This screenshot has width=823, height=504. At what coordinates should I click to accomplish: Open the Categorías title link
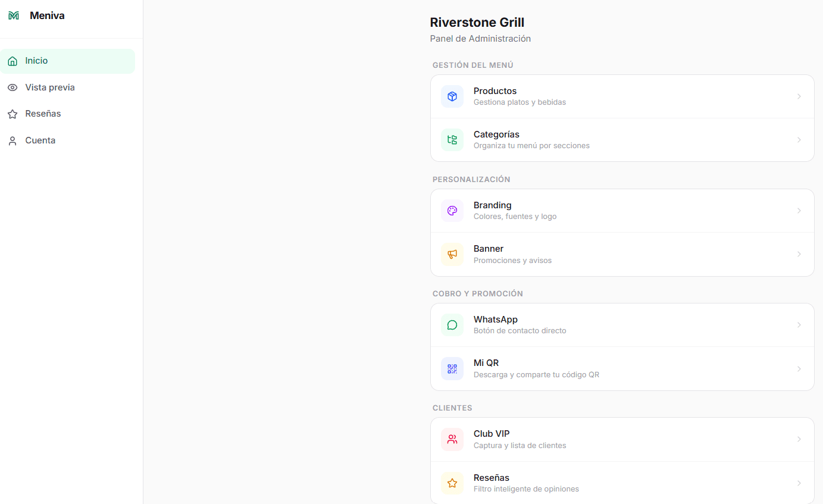(496, 134)
